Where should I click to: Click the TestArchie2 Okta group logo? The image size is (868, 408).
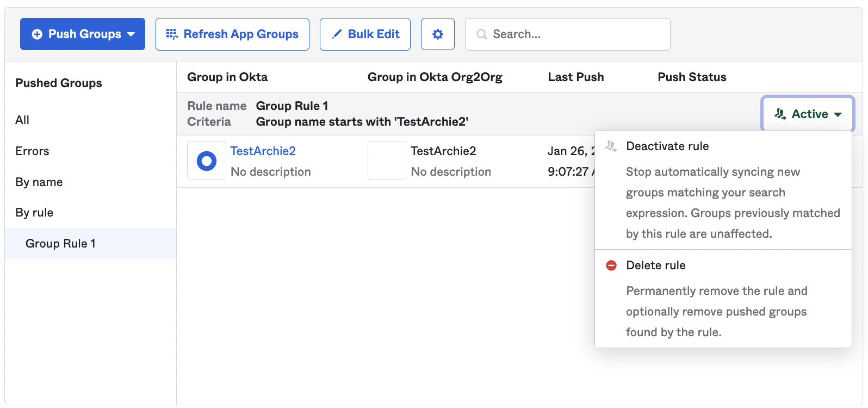point(207,160)
